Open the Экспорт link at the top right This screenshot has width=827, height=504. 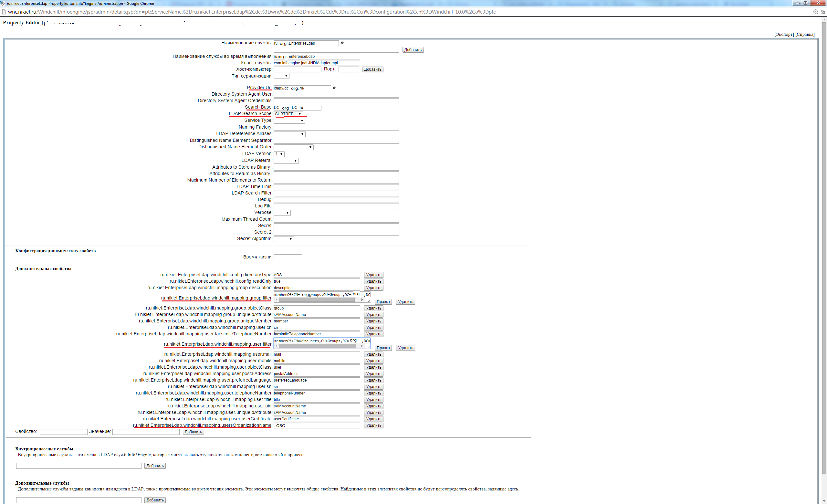[784, 35]
